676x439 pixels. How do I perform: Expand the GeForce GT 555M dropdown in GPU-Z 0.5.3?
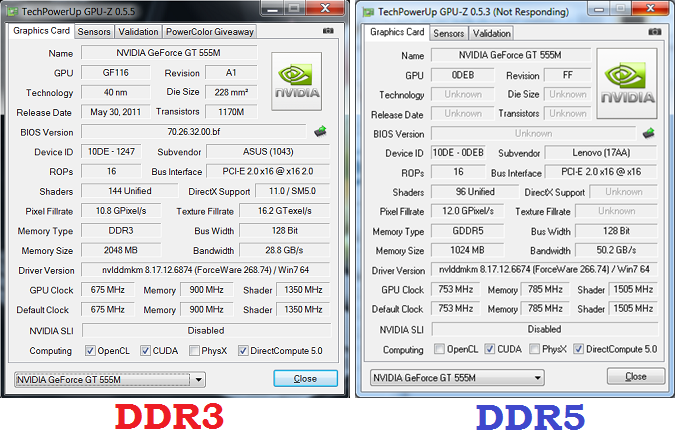[x=538, y=378]
